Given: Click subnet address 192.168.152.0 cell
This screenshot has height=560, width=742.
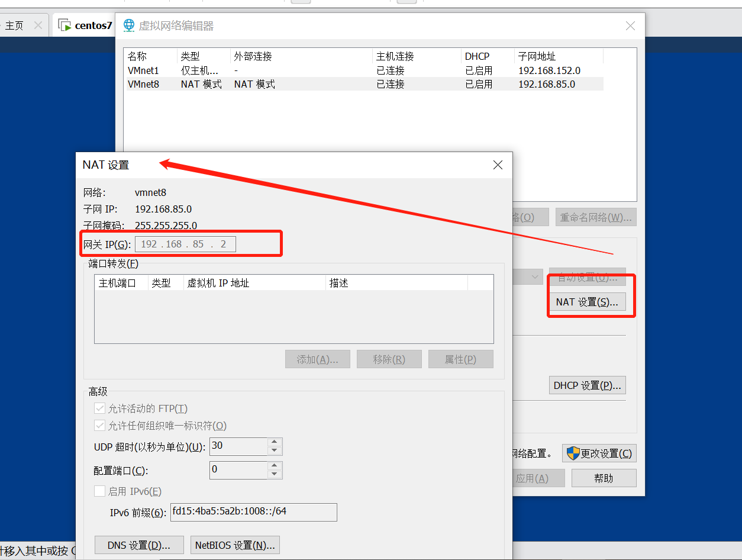Looking at the screenshot, I should [549, 70].
